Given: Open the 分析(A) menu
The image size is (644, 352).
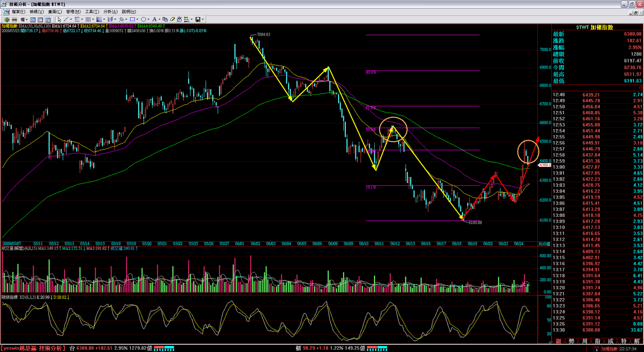Looking at the screenshot, I should (x=110, y=12).
